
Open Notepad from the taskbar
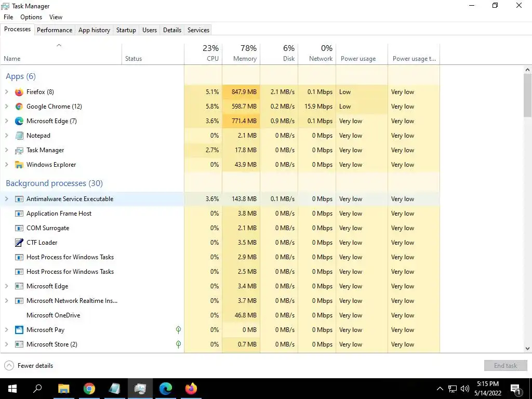tap(115, 389)
